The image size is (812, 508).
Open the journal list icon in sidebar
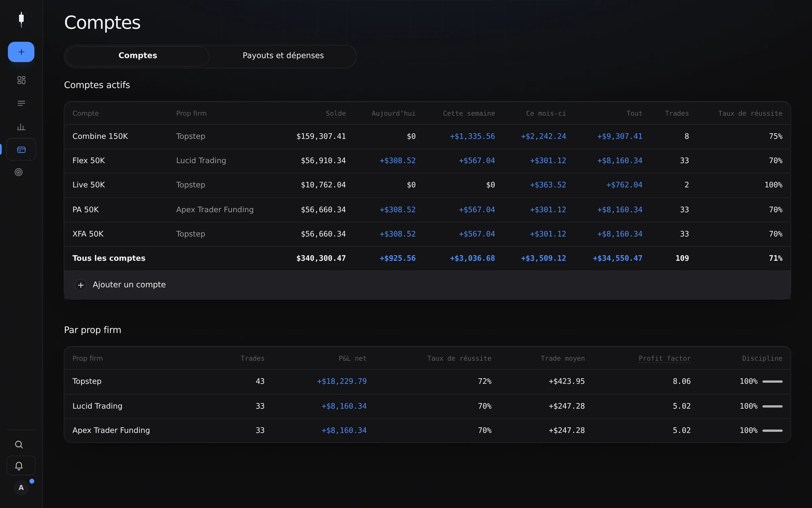(x=21, y=103)
